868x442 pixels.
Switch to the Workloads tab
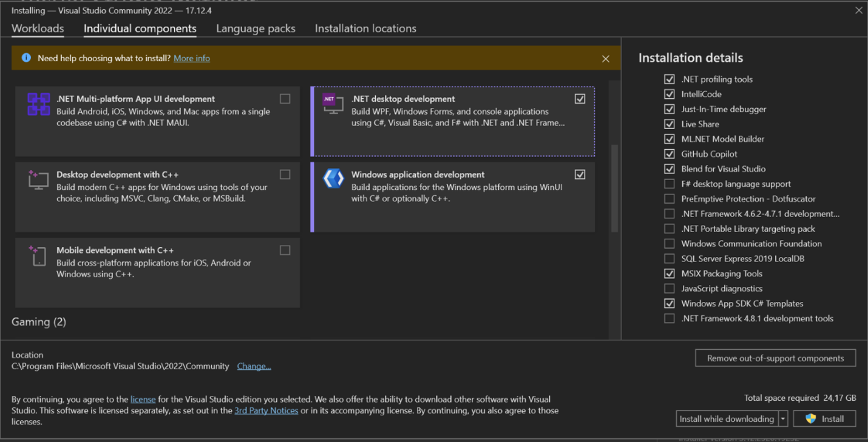click(38, 28)
